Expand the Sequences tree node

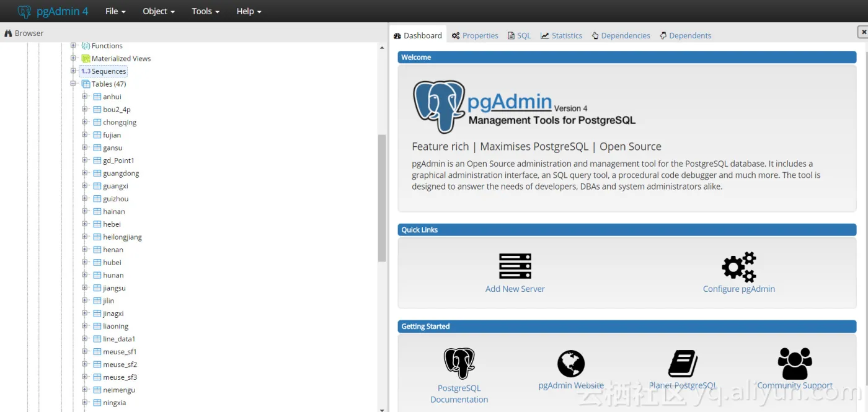[73, 71]
